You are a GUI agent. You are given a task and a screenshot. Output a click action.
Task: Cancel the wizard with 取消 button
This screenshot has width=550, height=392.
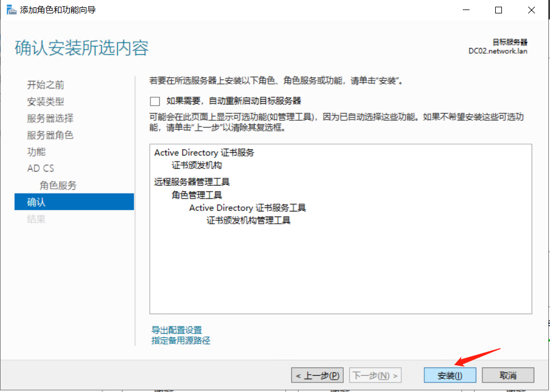(508, 376)
